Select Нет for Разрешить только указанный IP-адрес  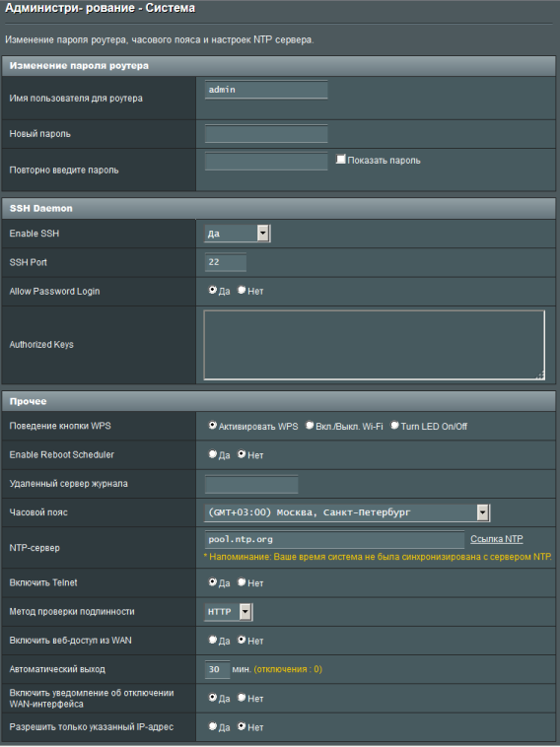coord(242,726)
